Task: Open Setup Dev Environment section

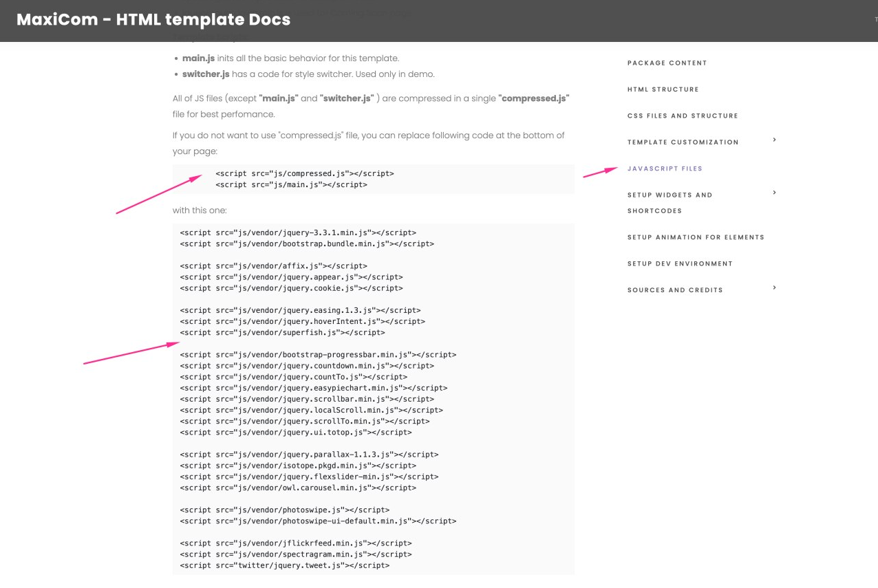Action: pyautogui.click(x=680, y=264)
